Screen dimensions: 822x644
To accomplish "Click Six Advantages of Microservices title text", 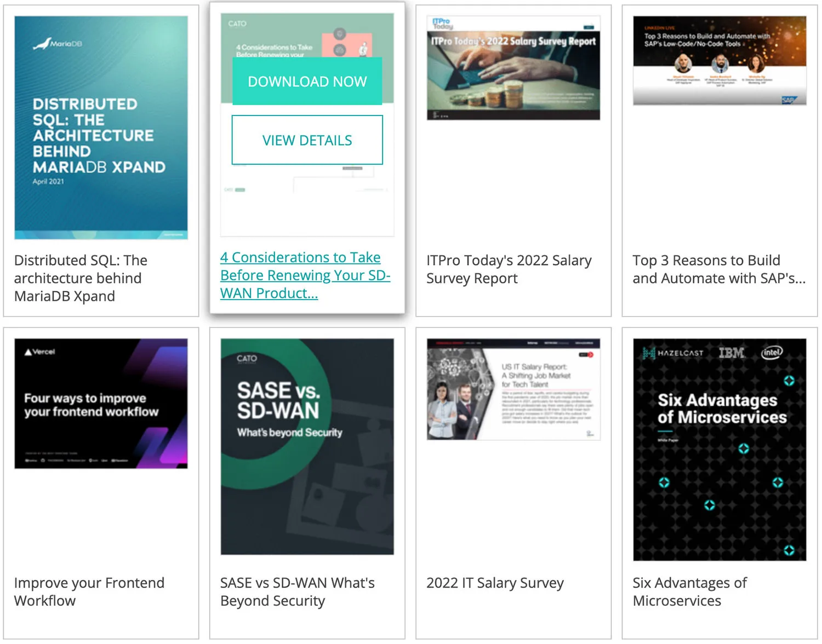I will [689, 592].
